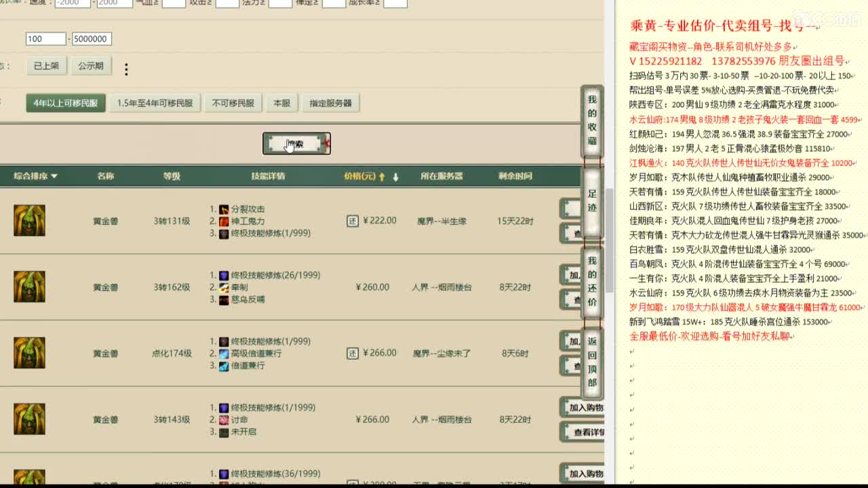This screenshot has height=488, width=868.
Task: Click the 未开启 skill slot icon
Action: tap(224, 432)
